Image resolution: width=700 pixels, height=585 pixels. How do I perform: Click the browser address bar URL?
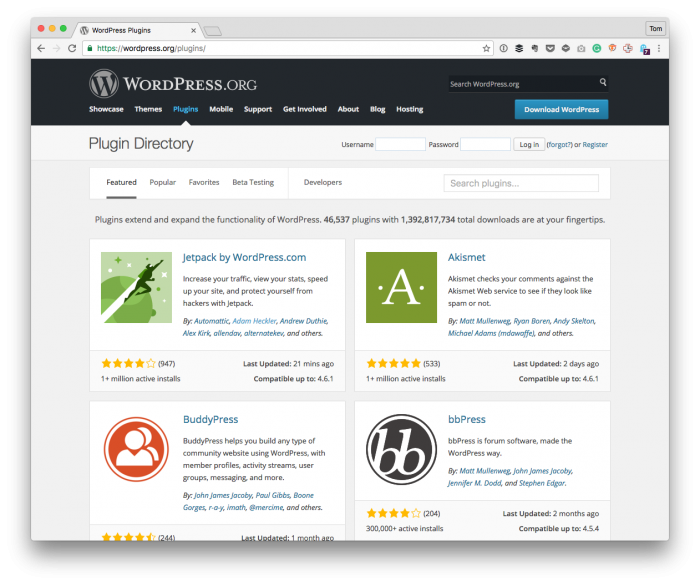click(151, 48)
